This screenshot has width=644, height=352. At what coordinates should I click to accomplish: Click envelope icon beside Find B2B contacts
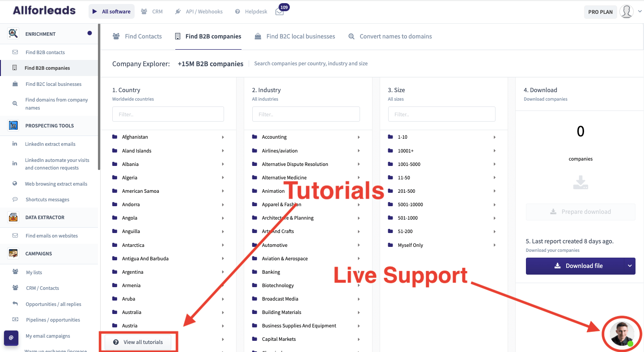coord(15,52)
